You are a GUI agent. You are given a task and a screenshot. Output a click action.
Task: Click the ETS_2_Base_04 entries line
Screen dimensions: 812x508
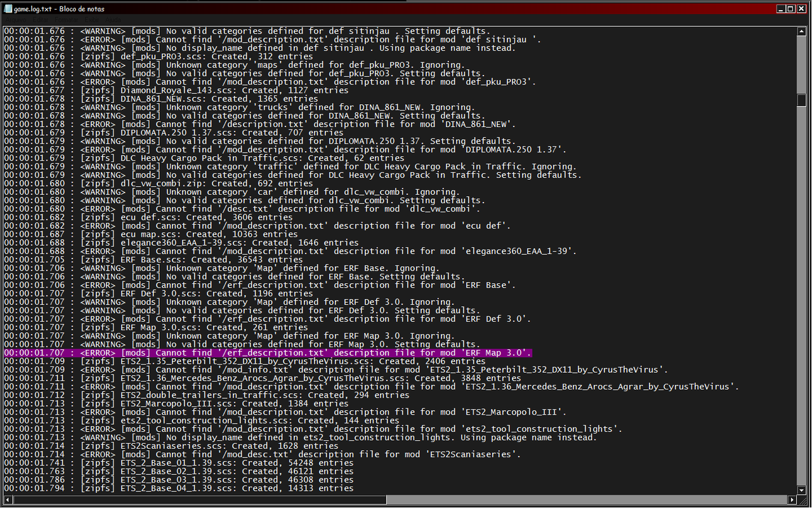(209, 488)
